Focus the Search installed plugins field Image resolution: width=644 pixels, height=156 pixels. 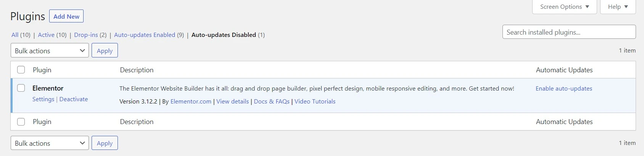[x=569, y=32]
